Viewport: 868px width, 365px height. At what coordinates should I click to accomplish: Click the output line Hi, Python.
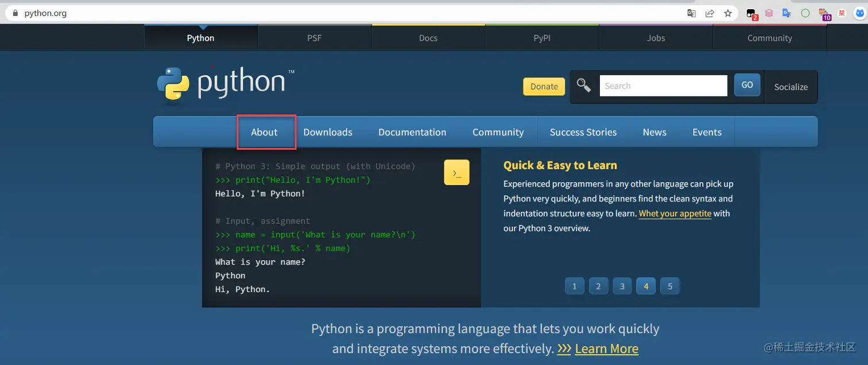coord(243,289)
